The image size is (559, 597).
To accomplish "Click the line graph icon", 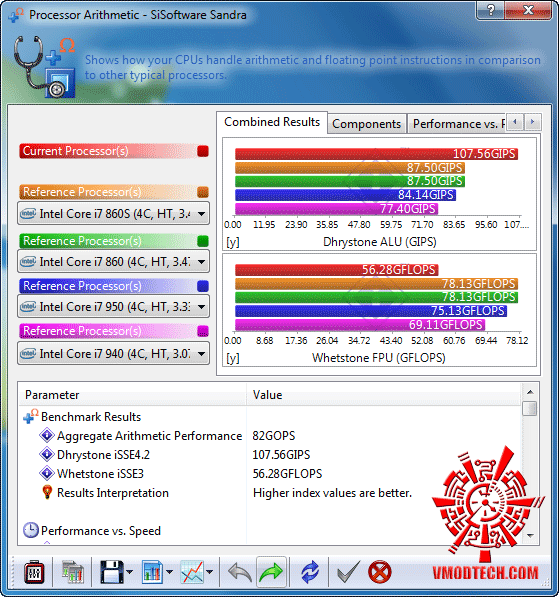I will 192,571.
